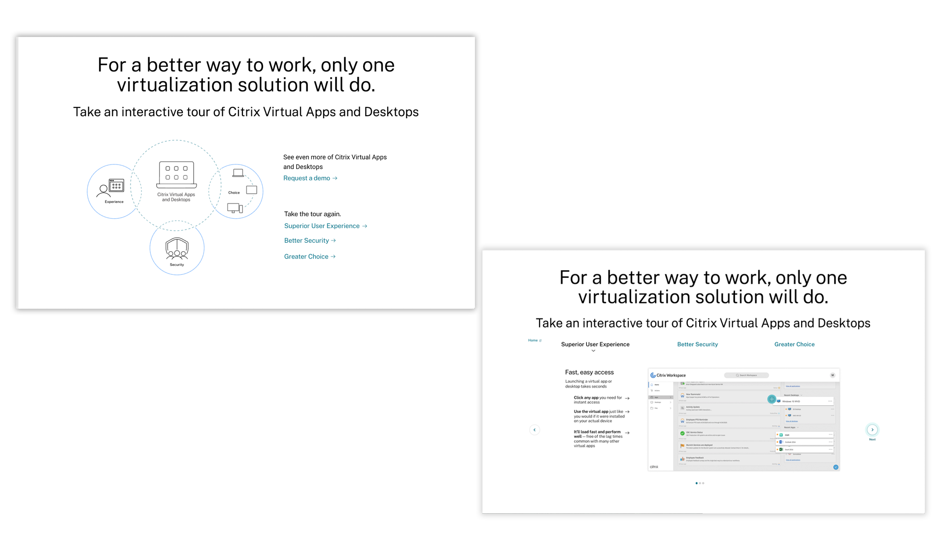Collapse the chevron under Superior User Experience
The height and width of the screenshot is (560, 946).
coord(593,351)
